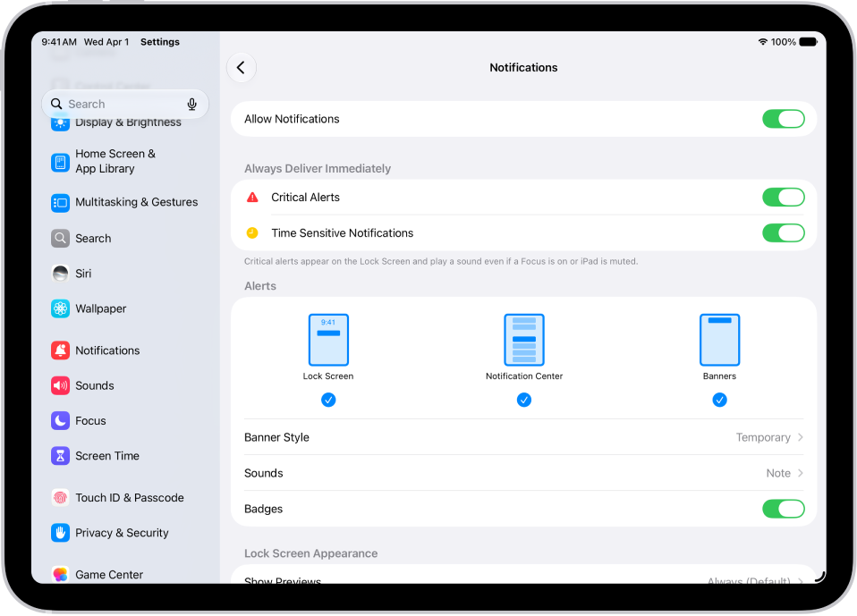Open Banner Style chevron showing Temporary
The height and width of the screenshot is (616, 857).
pos(800,437)
